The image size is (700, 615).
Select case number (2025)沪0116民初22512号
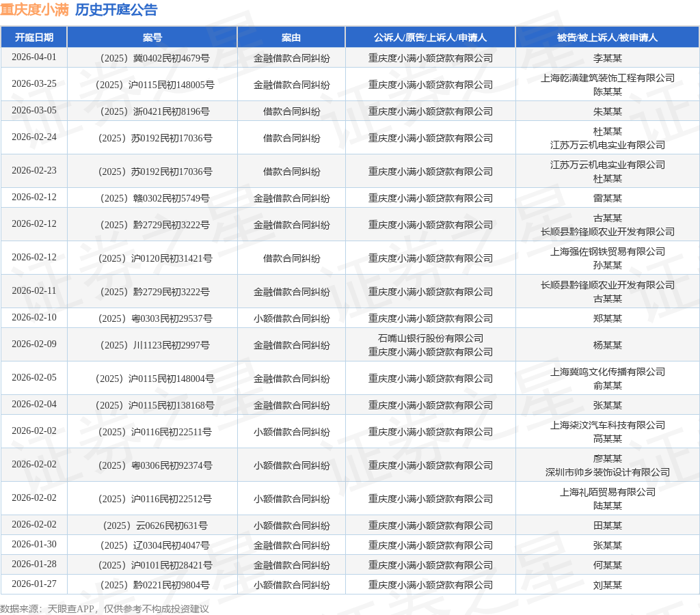(154, 499)
